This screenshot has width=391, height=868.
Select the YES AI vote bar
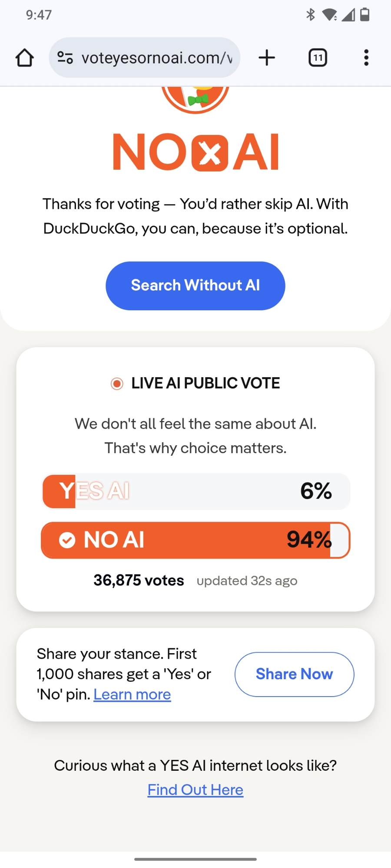[195, 491]
